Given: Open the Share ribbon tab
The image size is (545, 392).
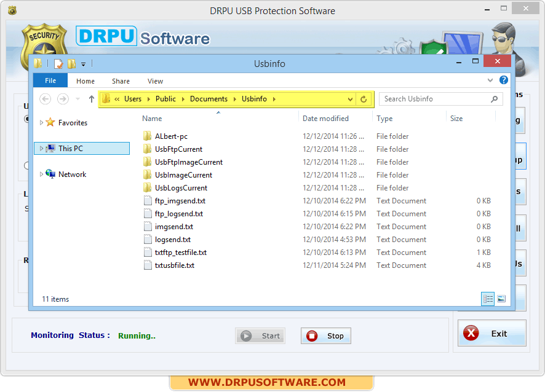Looking at the screenshot, I should [x=121, y=81].
